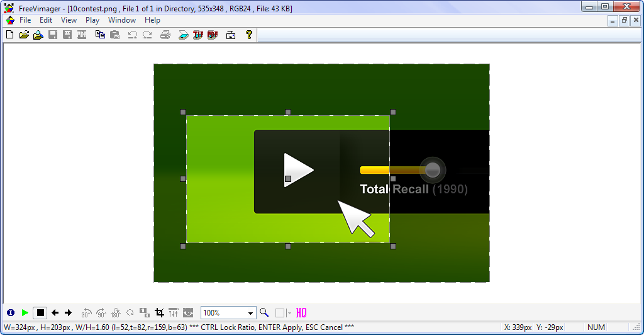Select the crop tool icon

click(159, 312)
